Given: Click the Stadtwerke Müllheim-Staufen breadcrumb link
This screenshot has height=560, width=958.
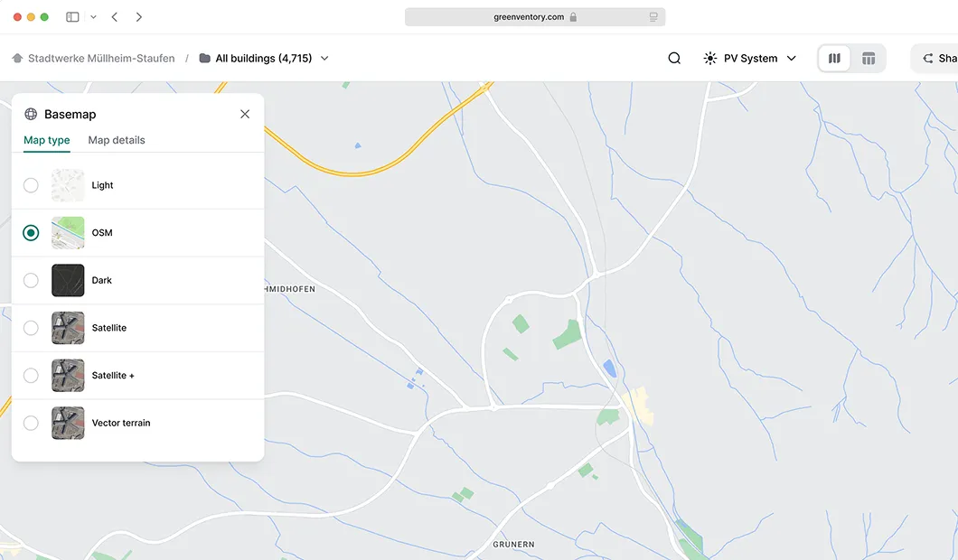Looking at the screenshot, I should pos(99,57).
